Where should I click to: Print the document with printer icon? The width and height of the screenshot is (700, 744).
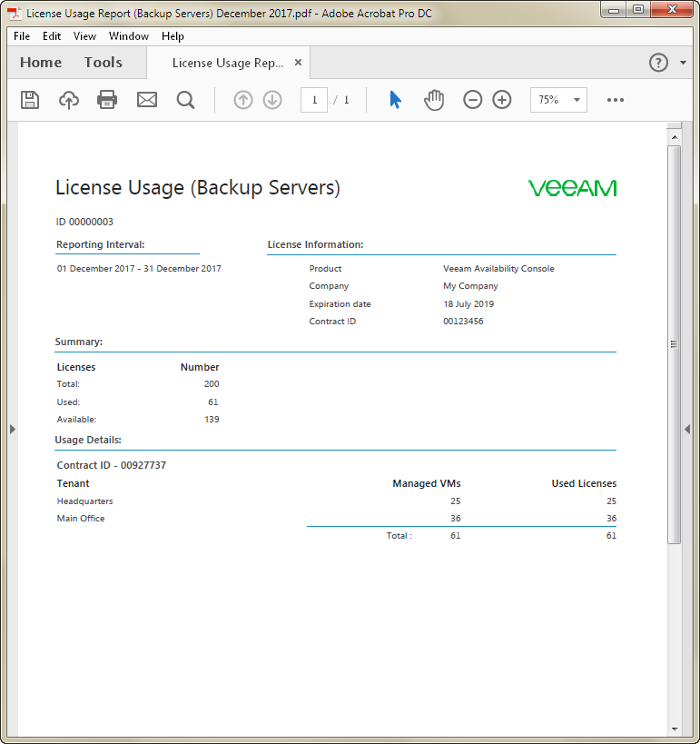click(x=107, y=100)
